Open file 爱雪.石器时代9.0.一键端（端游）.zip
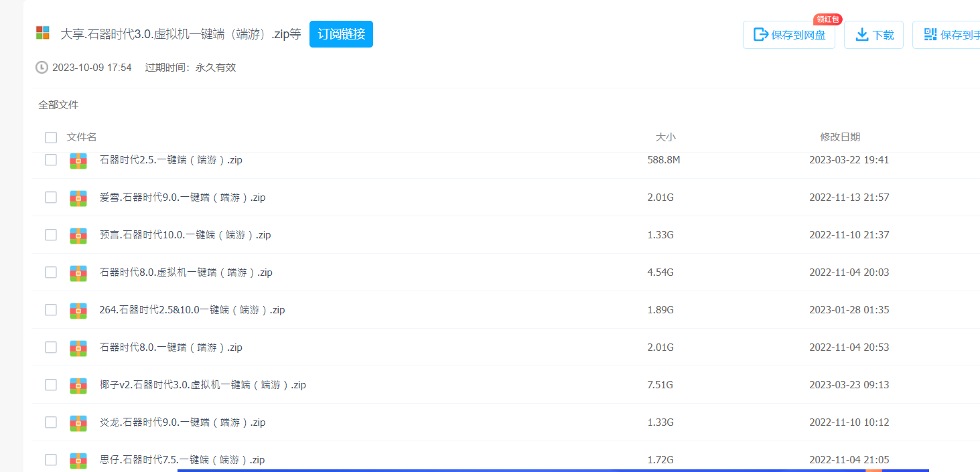The image size is (980, 472). pos(182,198)
